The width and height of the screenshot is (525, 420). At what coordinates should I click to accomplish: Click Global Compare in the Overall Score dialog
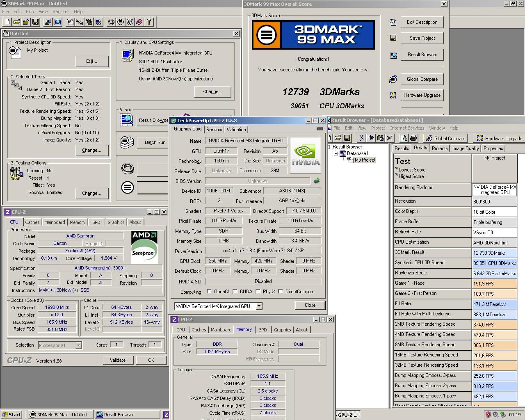pyautogui.click(x=422, y=79)
